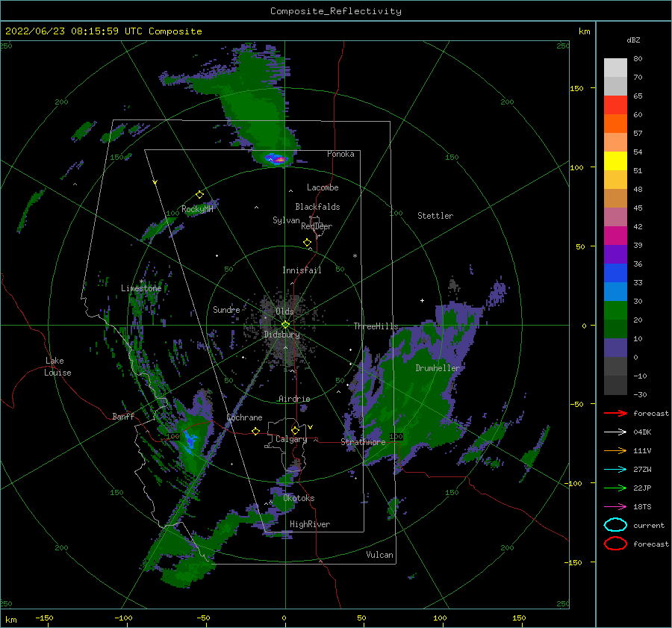Click the cyan current ellipse icon
Screen dimensions: 672x628
pyautogui.click(x=615, y=525)
